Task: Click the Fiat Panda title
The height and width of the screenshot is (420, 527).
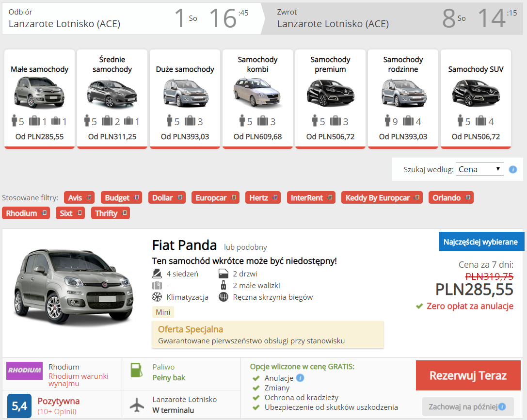Action: [x=184, y=245]
